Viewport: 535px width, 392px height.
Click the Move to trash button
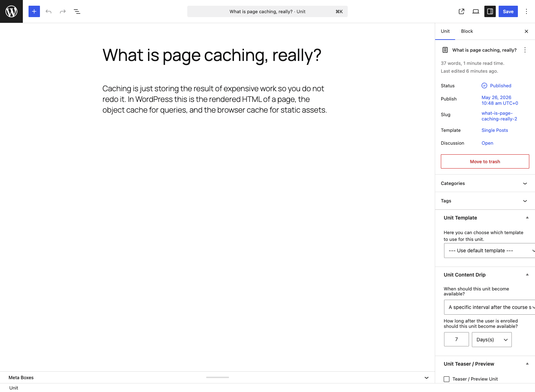coord(485,161)
